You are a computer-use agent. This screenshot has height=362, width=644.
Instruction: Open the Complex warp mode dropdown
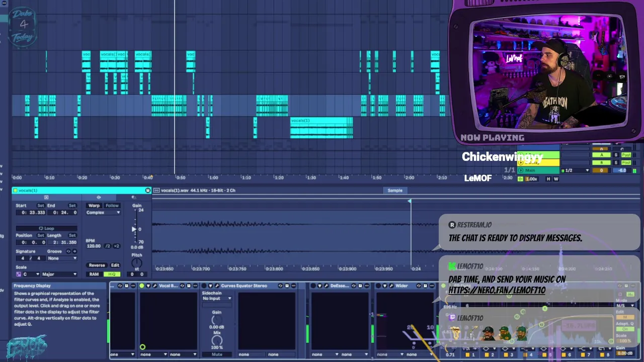click(x=103, y=213)
